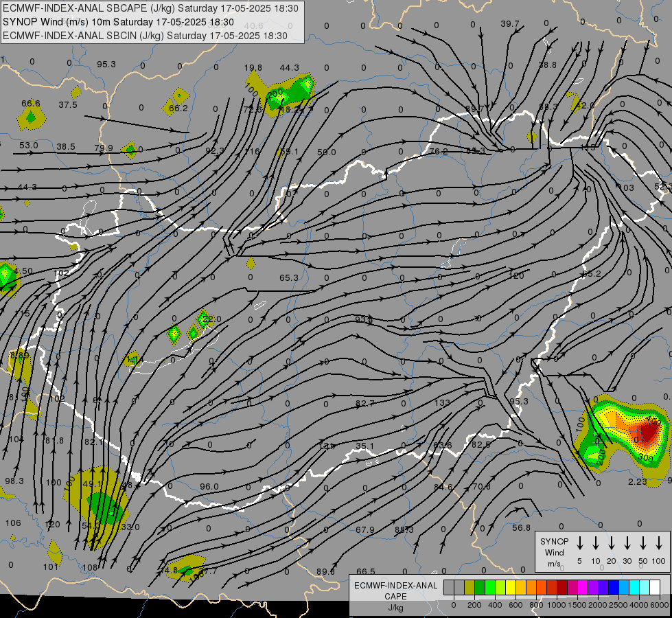Click the ECMWF-INDEX-ANAL CAPE legend label
Screen dimensions: 672x618
tap(395, 596)
